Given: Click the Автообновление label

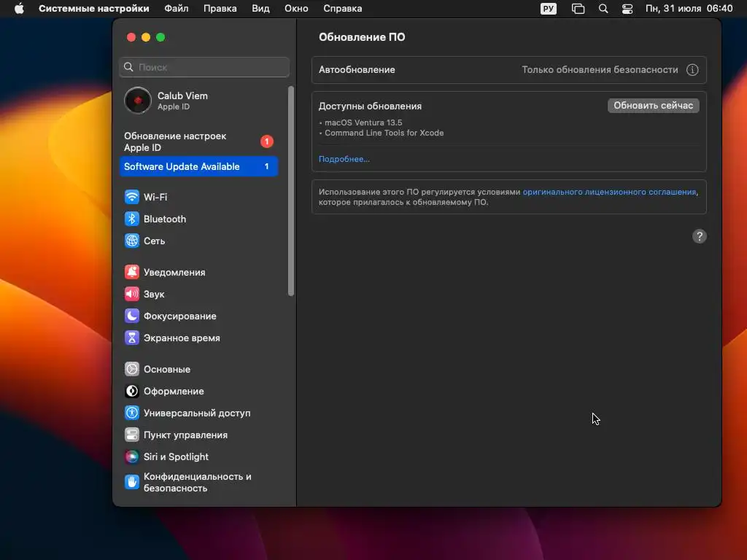Looking at the screenshot, I should 357,70.
